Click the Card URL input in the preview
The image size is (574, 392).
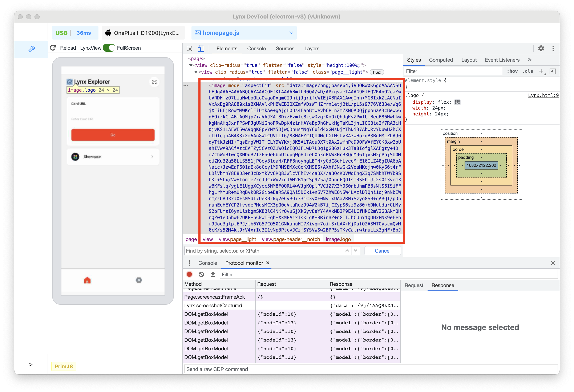(x=113, y=119)
